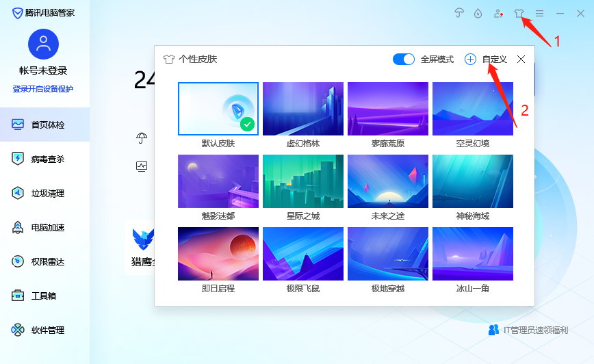594x364 pixels.
Task: Click the water drop icon in title bar
Action: click(478, 14)
